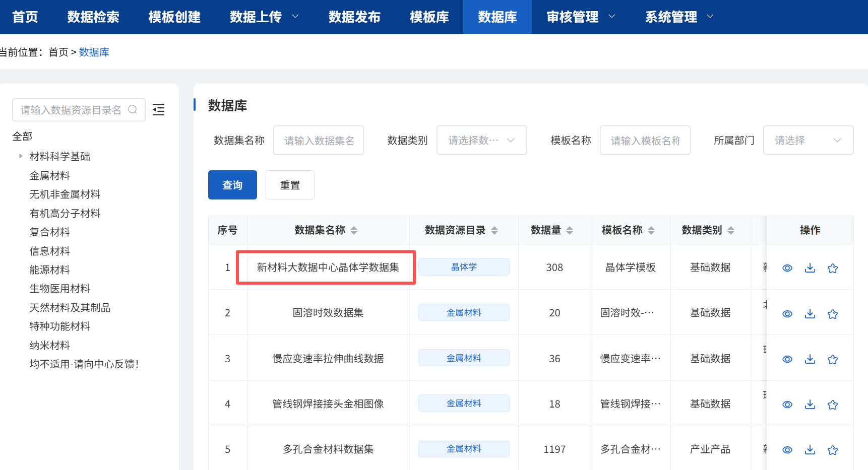Open the 数据类别 dropdown

coord(481,140)
